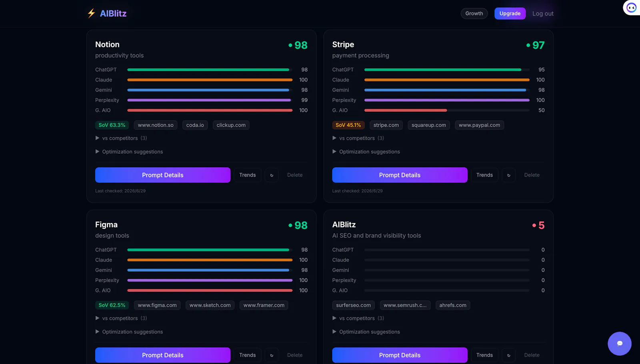The width and height of the screenshot is (640, 364).
Task: Open Prompt Details for Stripe
Action: tap(400, 175)
